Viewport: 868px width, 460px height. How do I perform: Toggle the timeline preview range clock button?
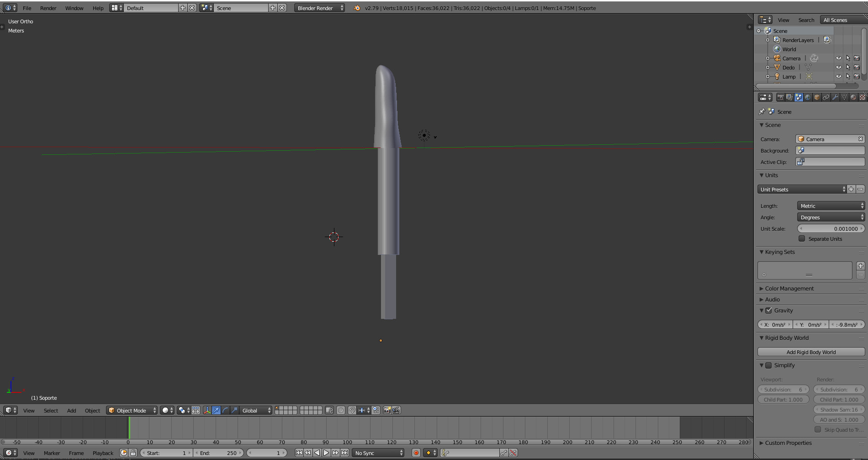click(124, 453)
